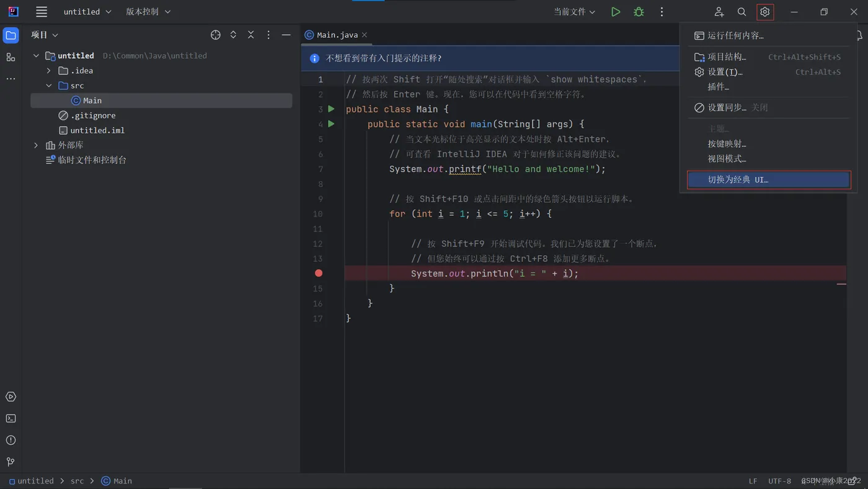The image size is (868, 489).
Task: Close the Main.java editor tab
Action: [365, 35]
